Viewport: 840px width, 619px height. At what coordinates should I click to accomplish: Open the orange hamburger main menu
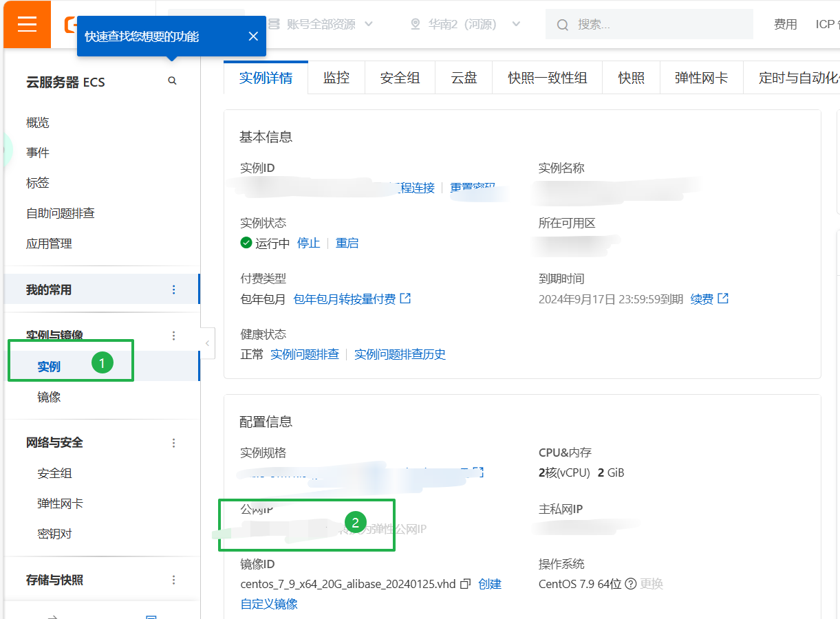pyautogui.click(x=28, y=24)
